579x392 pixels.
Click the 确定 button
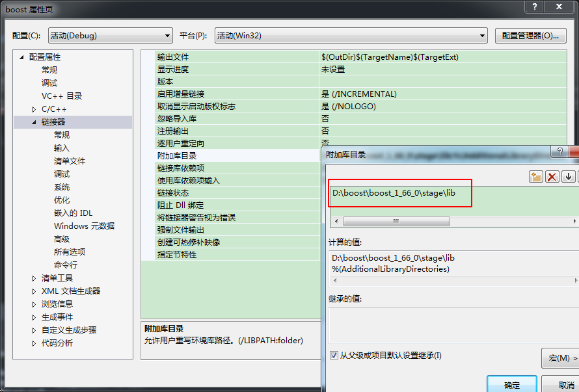coord(512,384)
